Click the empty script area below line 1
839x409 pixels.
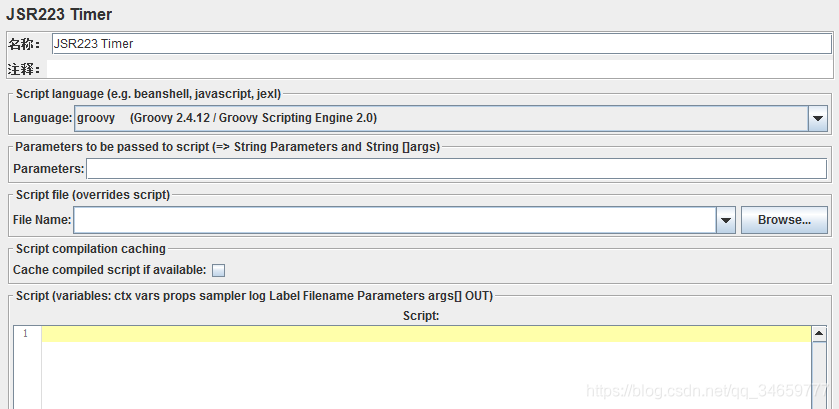(426, 375)
